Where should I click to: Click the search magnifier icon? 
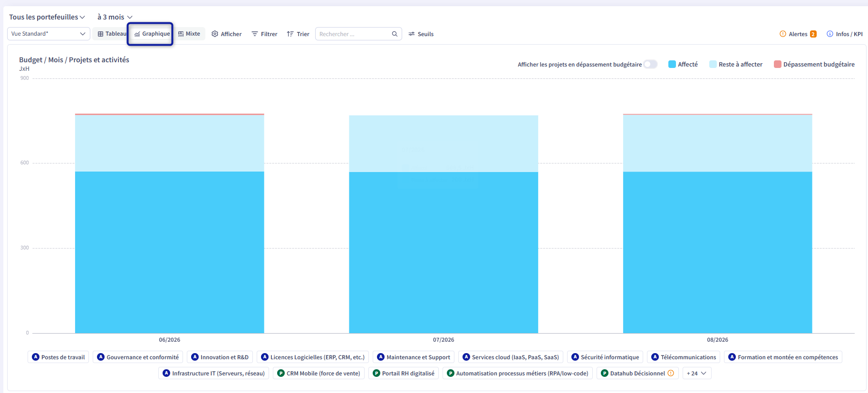pos(395,34)
